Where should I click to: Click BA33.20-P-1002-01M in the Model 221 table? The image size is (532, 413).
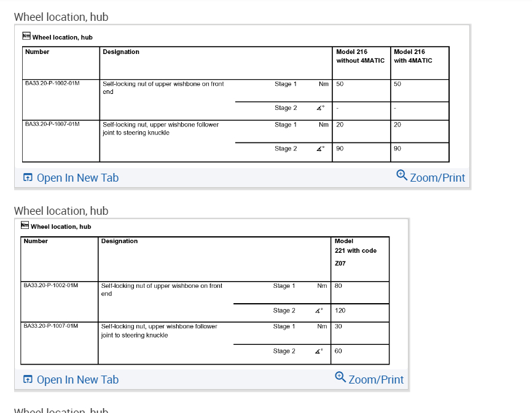[51, 286]
